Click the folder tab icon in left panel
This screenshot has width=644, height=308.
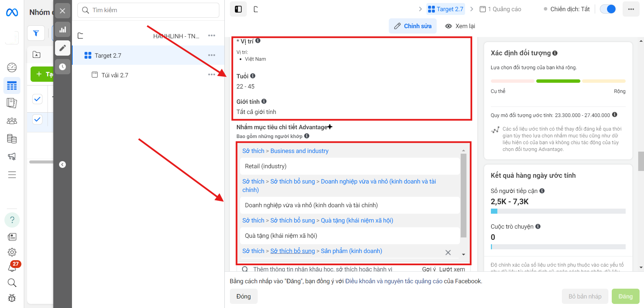[37, 54]
